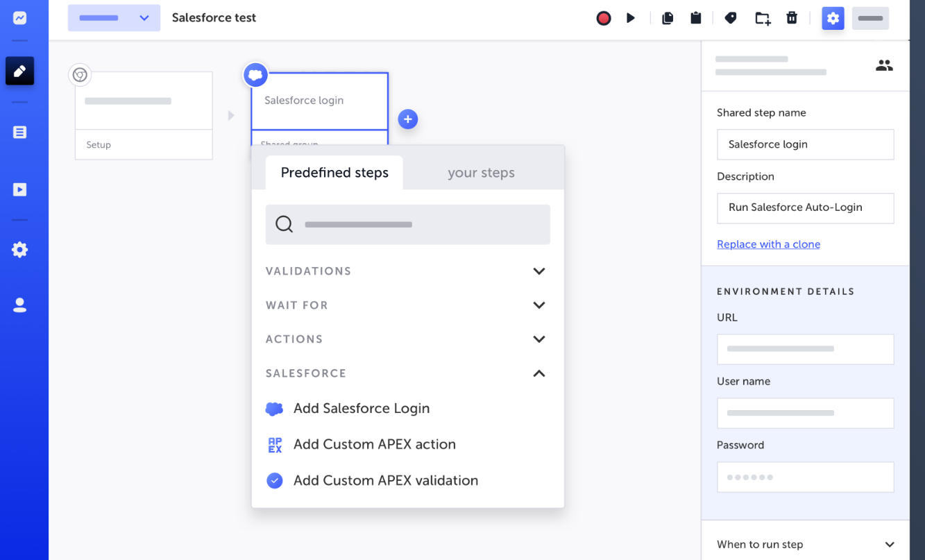925x560 pixels.
Task: Open the clipboard paste icon
Action: pyautogui.click(x=696, y=18)
